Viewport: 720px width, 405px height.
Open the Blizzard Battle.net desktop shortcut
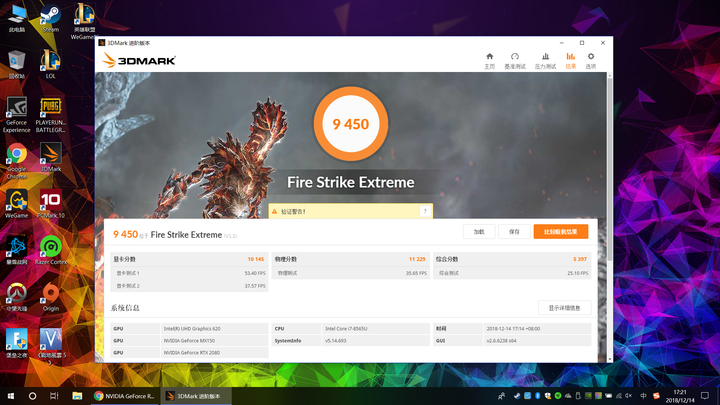17,250
